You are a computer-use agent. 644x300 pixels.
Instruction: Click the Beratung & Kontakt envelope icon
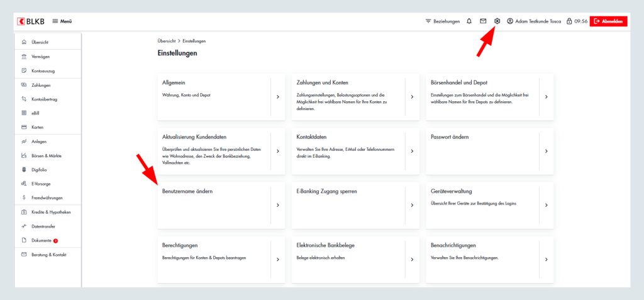(x=24, y=254)
